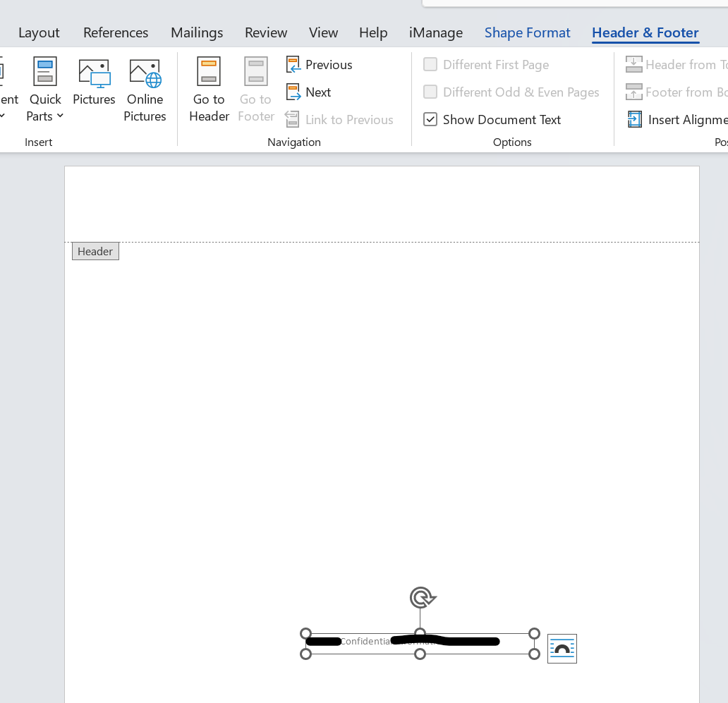
Task: Open the iManage ribbon tab
Action: 435,32
